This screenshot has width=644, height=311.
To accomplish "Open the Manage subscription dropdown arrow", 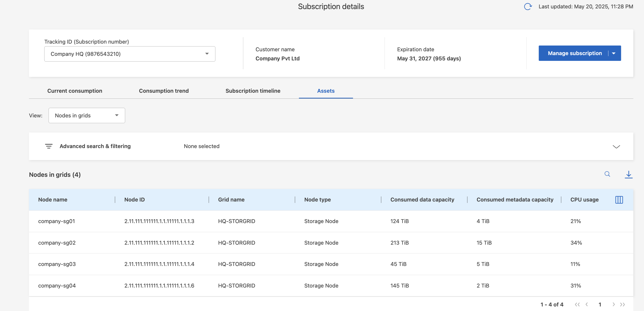I will coord(614,53).
